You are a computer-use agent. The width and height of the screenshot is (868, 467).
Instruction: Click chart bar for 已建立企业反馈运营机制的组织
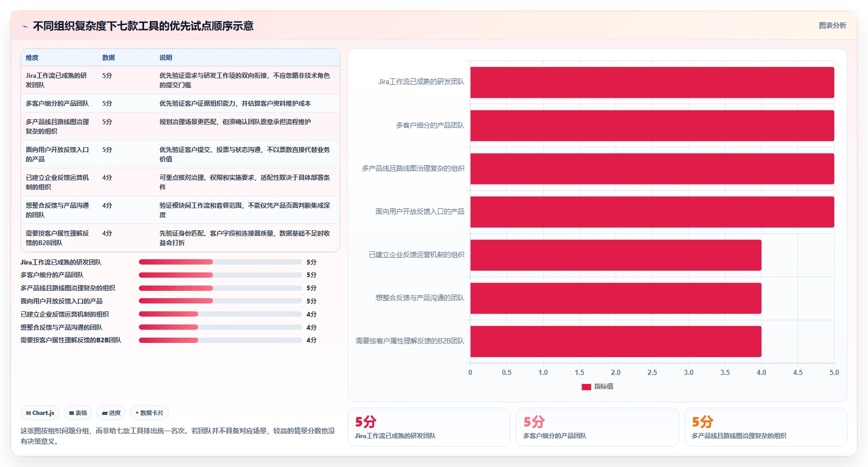pyautogui.click(x=616, y=255)
